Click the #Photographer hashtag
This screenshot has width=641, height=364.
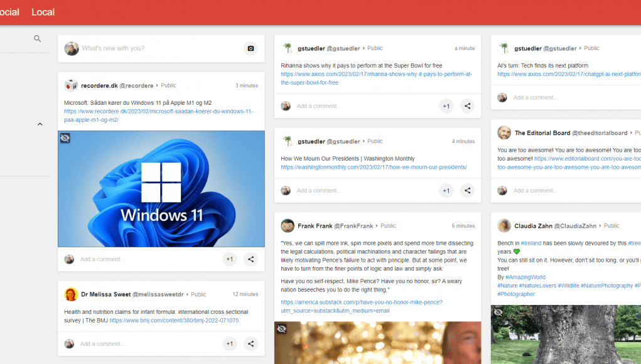coord(516,294)
